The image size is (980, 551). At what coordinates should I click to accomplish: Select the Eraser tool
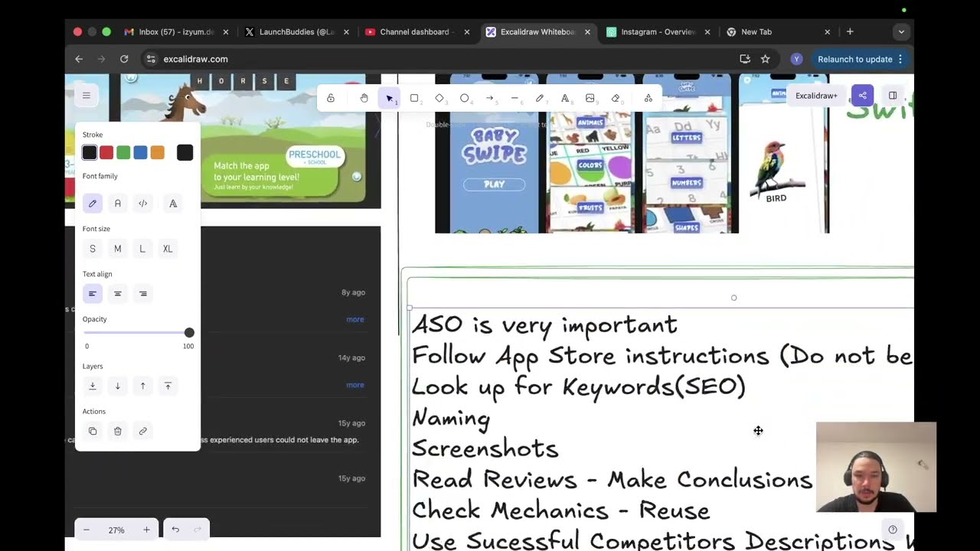[x=616, y=98]
